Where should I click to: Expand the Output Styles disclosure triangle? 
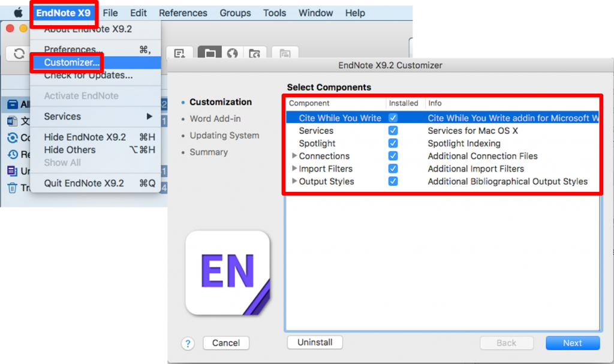(x=294, y=182)
